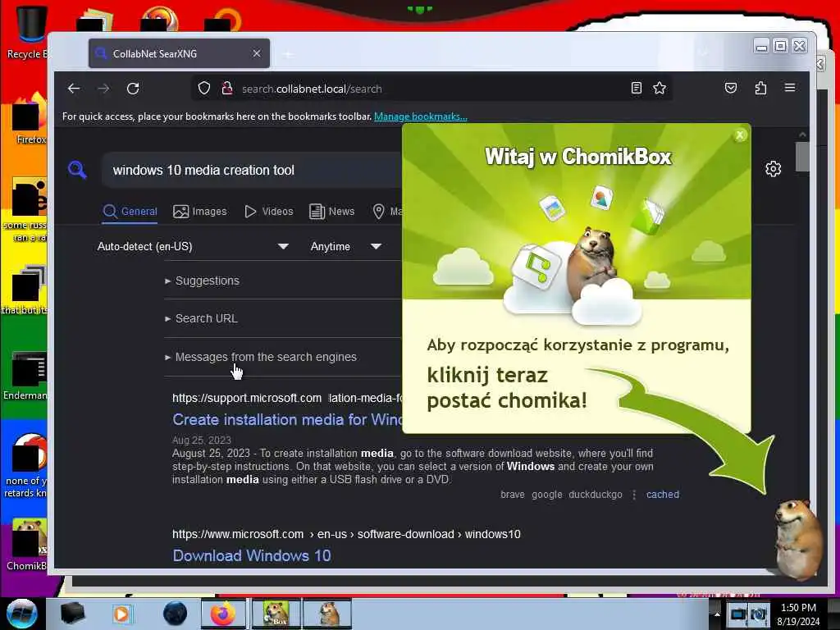Viewport: 840px width, 630px height.
Task: Switch to the Images search tab
Action: pos(200,211)
